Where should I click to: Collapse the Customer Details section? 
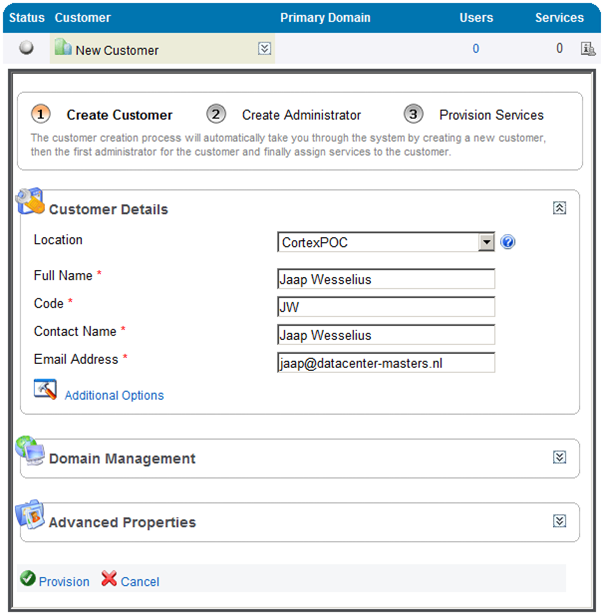click(x=560, y=208)
